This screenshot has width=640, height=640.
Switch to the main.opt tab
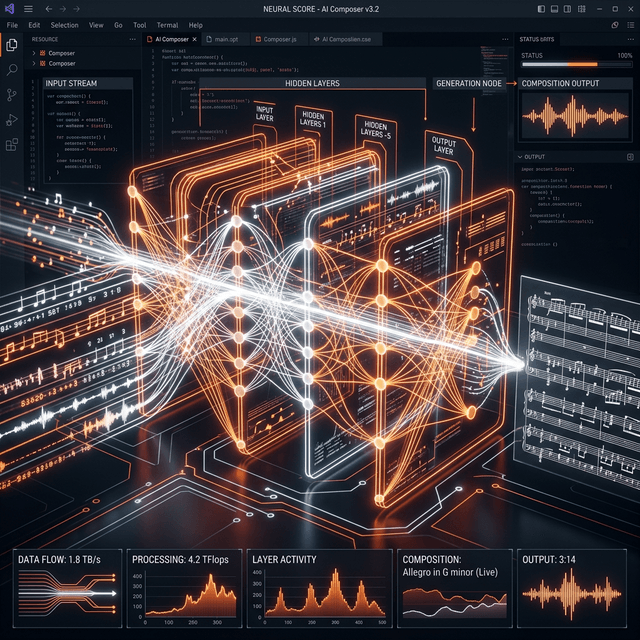[x=226, y=39]
